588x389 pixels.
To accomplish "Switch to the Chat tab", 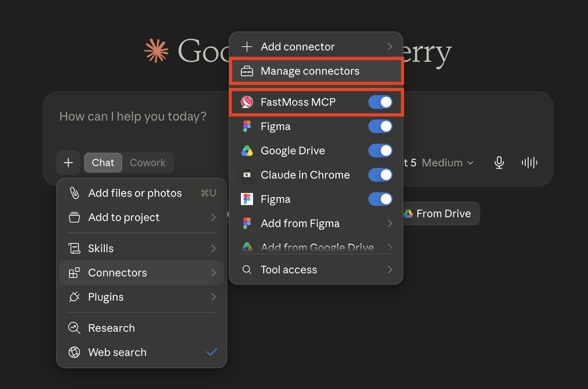I will point(103,163).
